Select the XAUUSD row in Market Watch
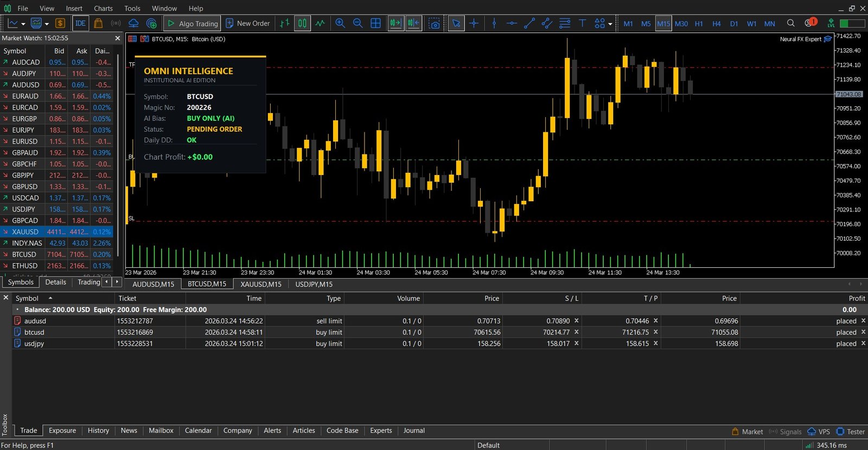The image size is (868, 450). pyautogui.click(x=25, y=232)
